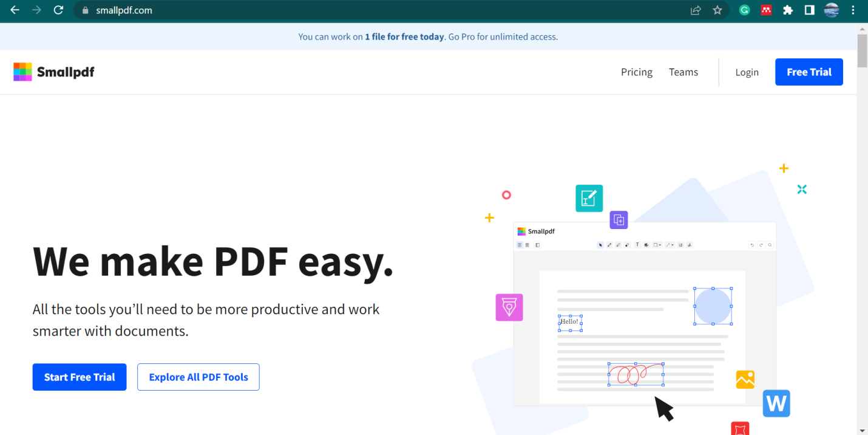Click the page scrollbar up arrow
The height and width of the screenshot is (435, 868).
pyautogui.click(x=863, y=29)
